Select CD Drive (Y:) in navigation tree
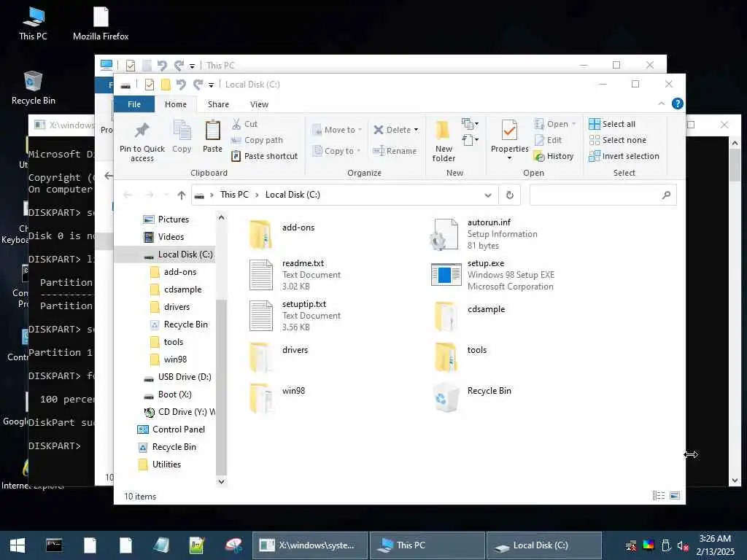The image size is (747, 560). (179, 412)
